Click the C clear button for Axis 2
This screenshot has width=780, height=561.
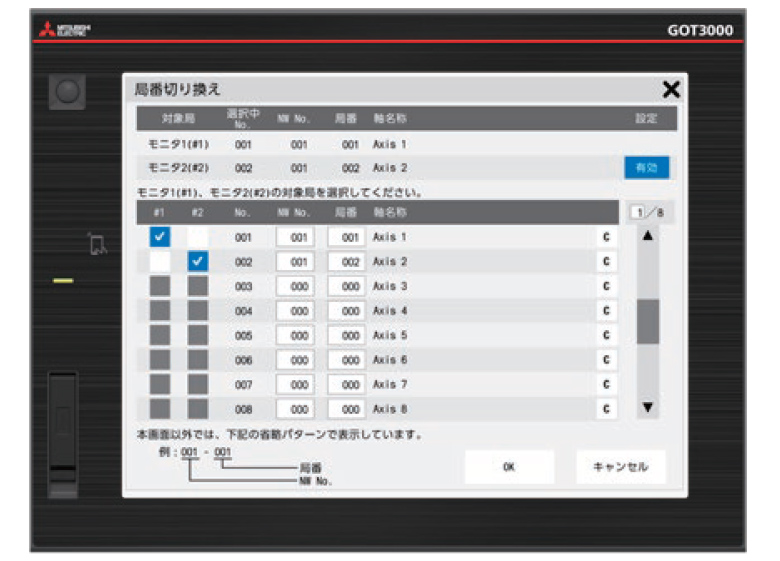pyautogui.click(x=606, y=261)
